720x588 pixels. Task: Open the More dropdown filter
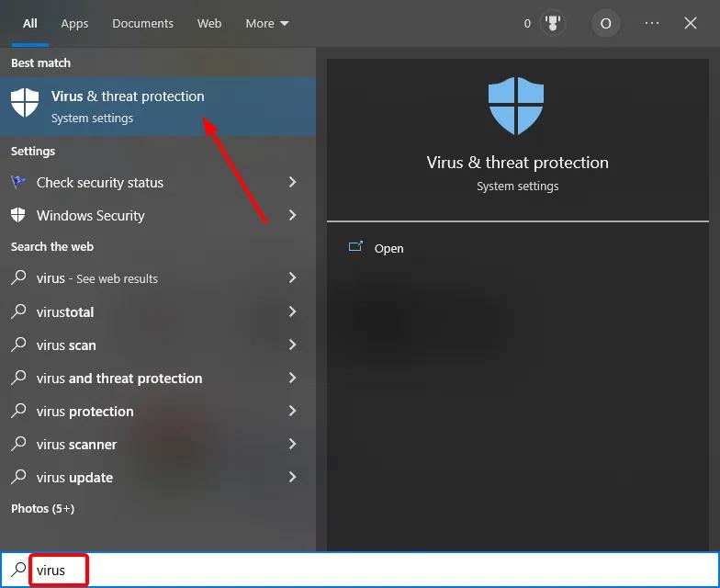click(x=266, y=24)
